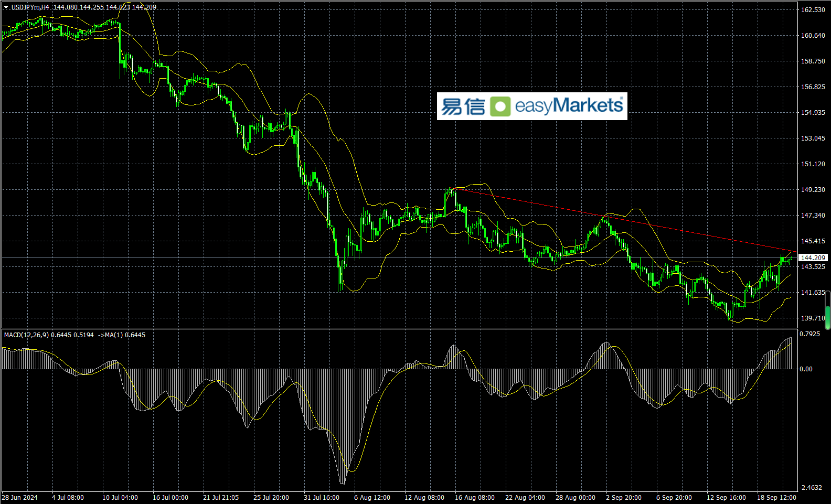This screenshot has width=831, height=504.
Task: Click the 4 Jul 08:00 time label
Action: pyautogui.click(x=68, y=497)
